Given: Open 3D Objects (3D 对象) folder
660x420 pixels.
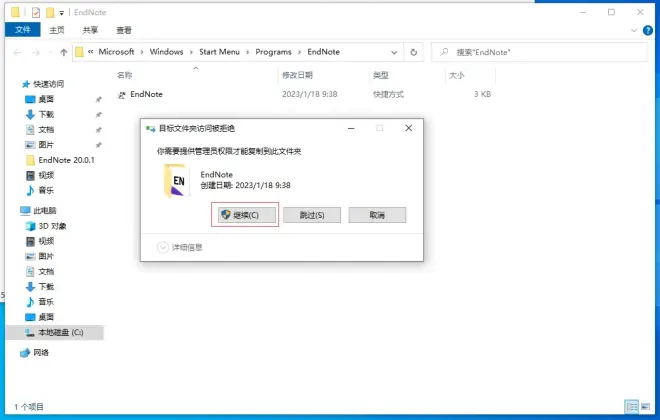Looking at the screenshot, I should (52, 226).
